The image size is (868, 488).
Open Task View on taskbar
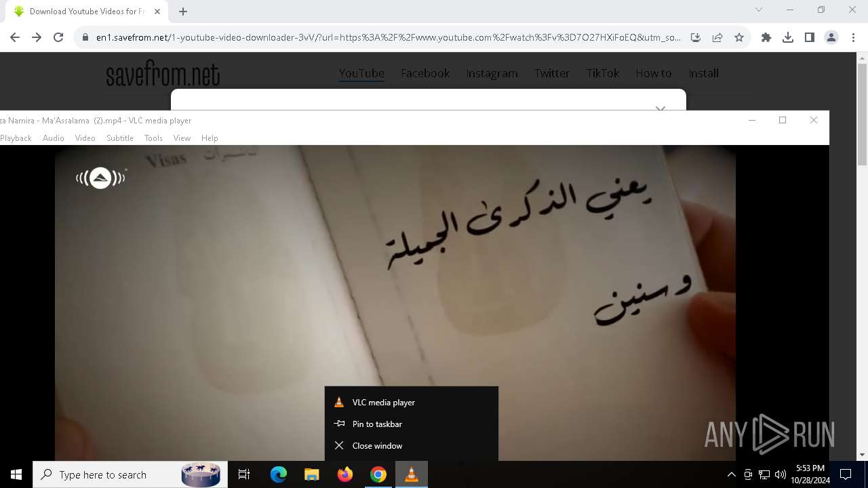(x=244, y=474)
